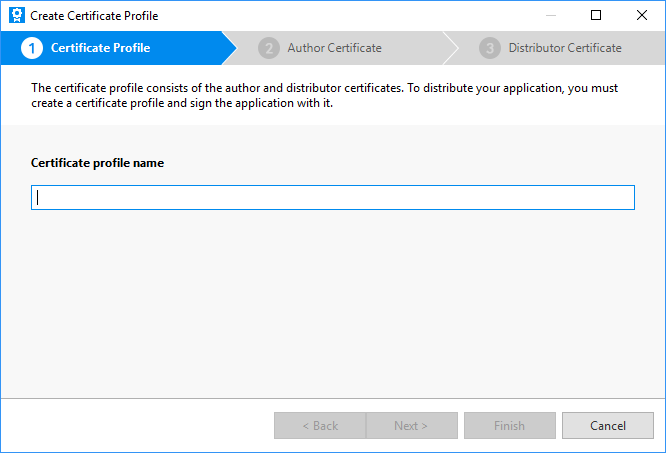Select the Certificate Profile step label
Image resolution: width=666 pixels, height=453 pixels.
[100, 48]
